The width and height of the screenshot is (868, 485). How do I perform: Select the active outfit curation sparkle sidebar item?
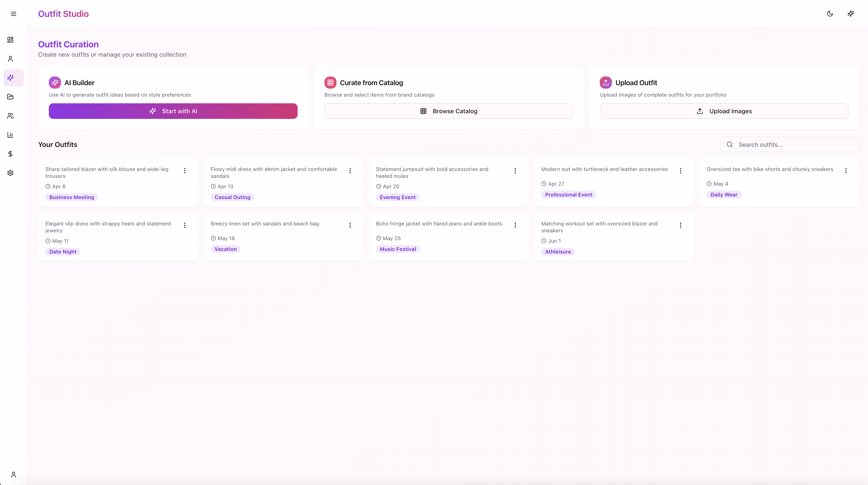[x=10, y=78]
